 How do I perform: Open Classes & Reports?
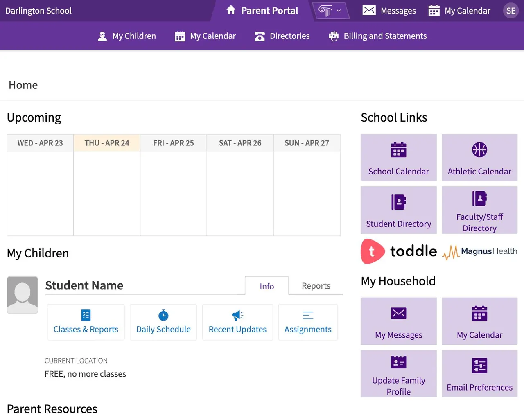[x=86, y=322]
